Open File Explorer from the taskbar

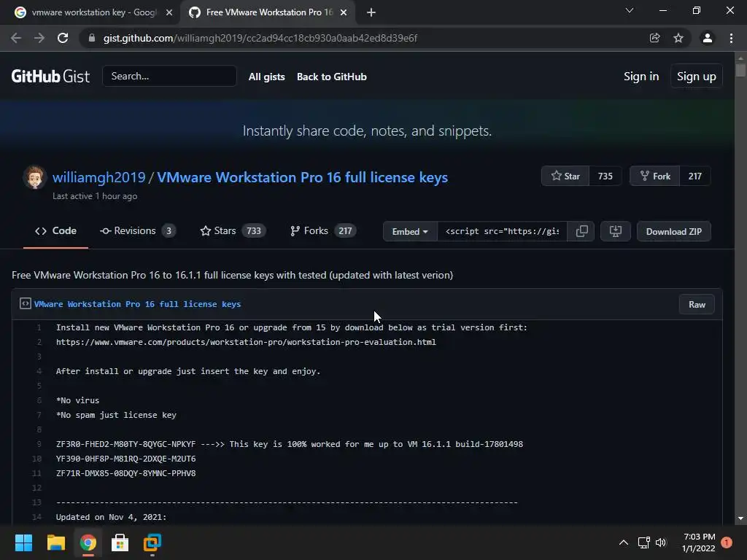coord(55,542)
